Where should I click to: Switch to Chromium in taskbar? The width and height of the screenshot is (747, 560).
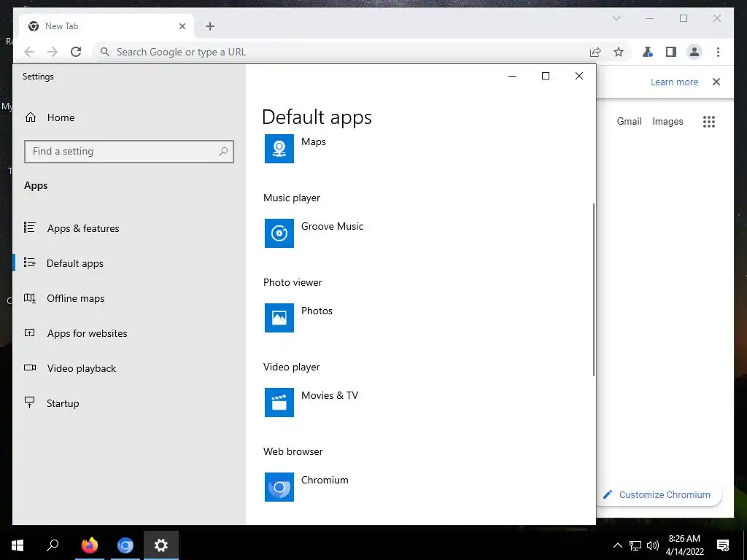[x=125, y=545]
